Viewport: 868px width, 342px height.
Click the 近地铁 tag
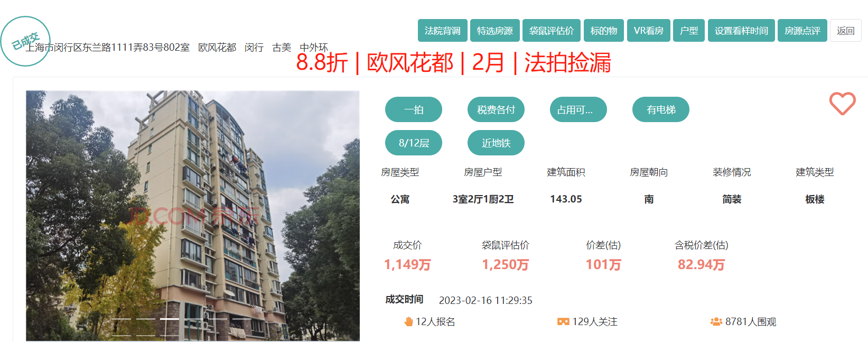pos(496,143)
